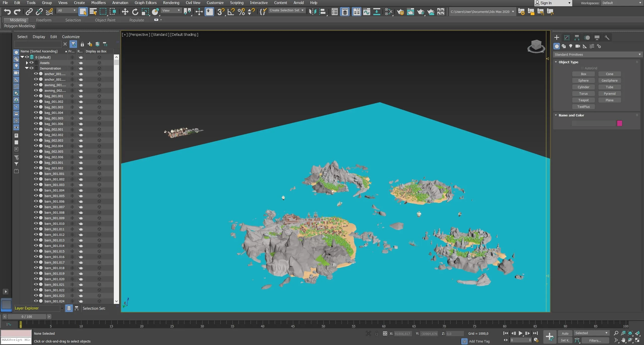Viewport: 644px width, 345px height.
Task: Collapse the Demonstration layer tree
Action: click(x=27, y=68)
